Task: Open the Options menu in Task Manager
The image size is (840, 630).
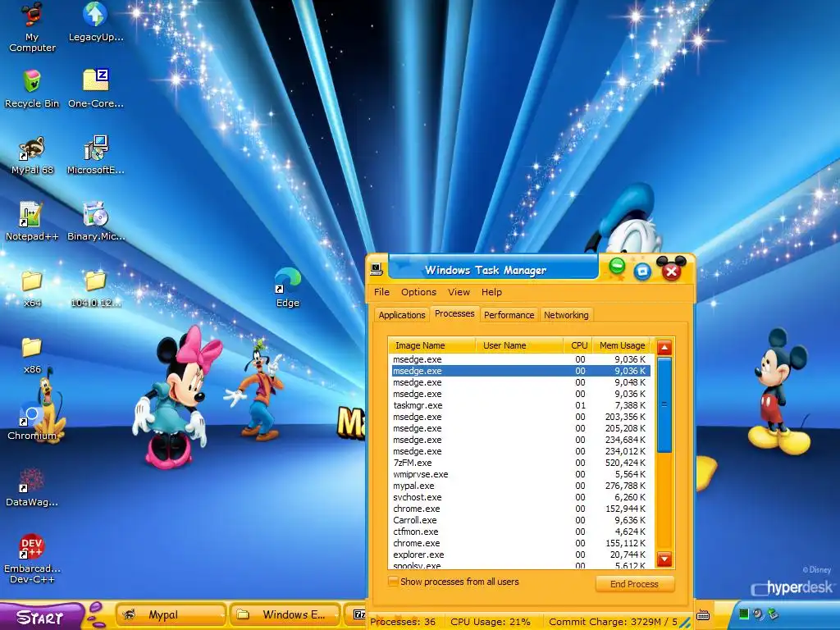Action: pos(418,292)
